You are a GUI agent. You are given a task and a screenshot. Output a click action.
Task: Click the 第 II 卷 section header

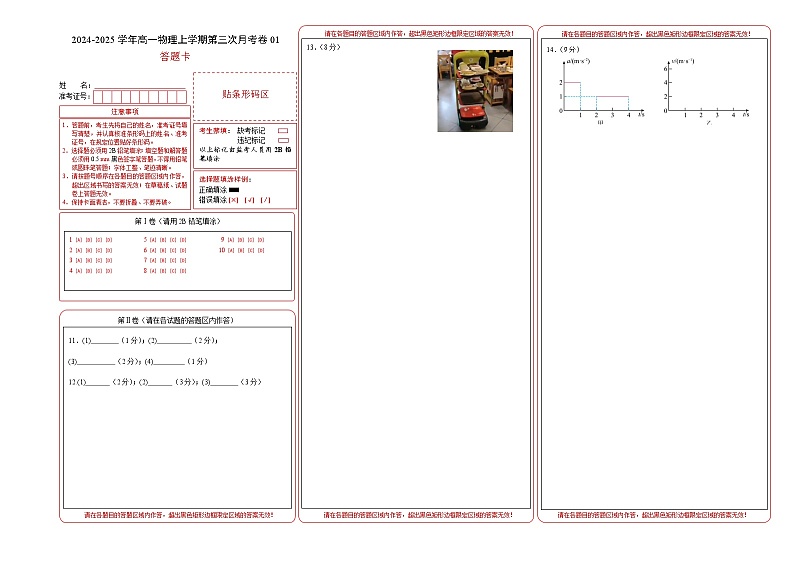coord(177,320)
